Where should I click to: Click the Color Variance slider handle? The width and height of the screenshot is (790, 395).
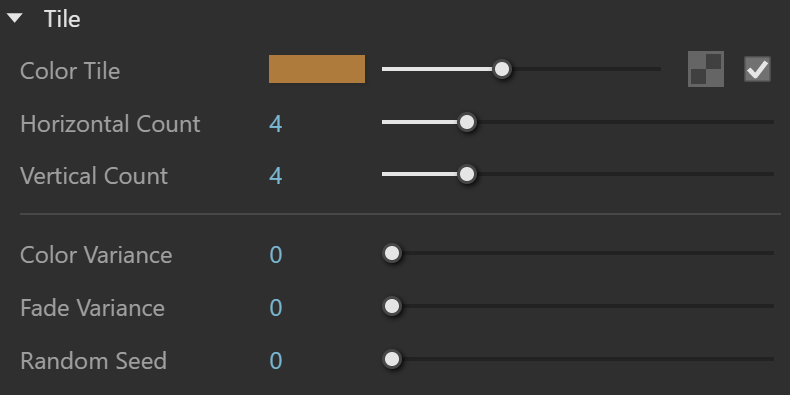[391, 253]
